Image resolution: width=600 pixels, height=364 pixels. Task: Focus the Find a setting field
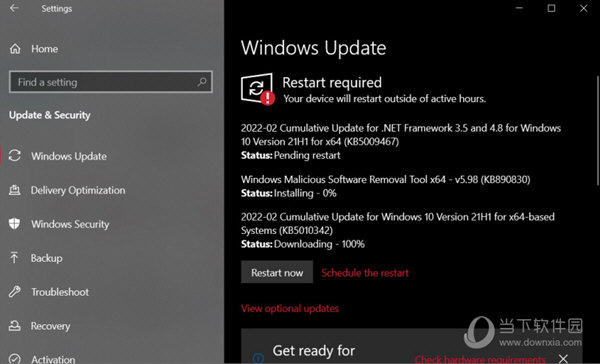click(x=111, y=82)
